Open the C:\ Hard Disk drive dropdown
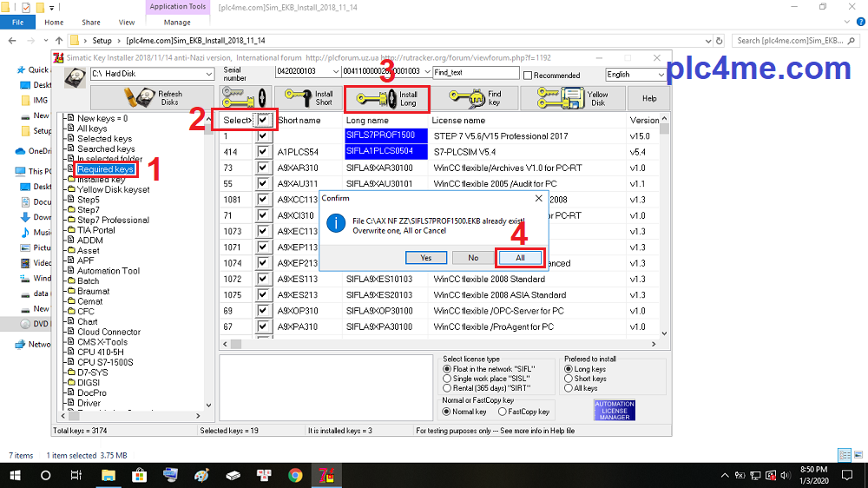Screen dimensions: 868x488 (151, 75)
